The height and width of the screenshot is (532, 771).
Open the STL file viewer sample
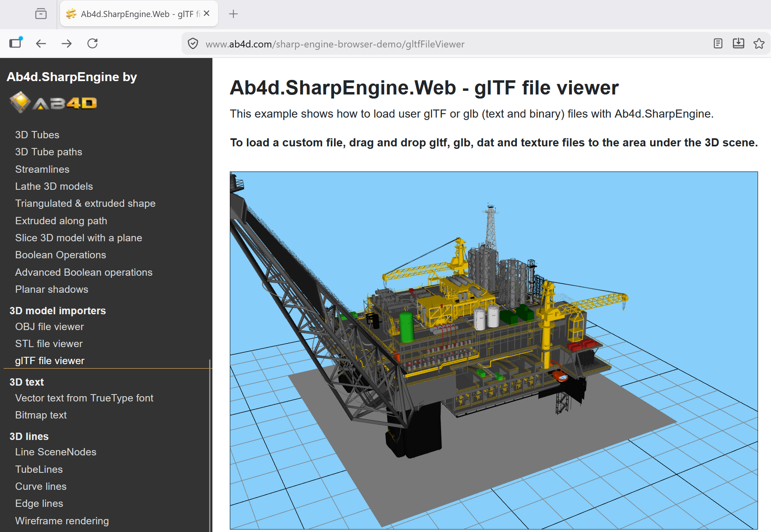(49, 343)
